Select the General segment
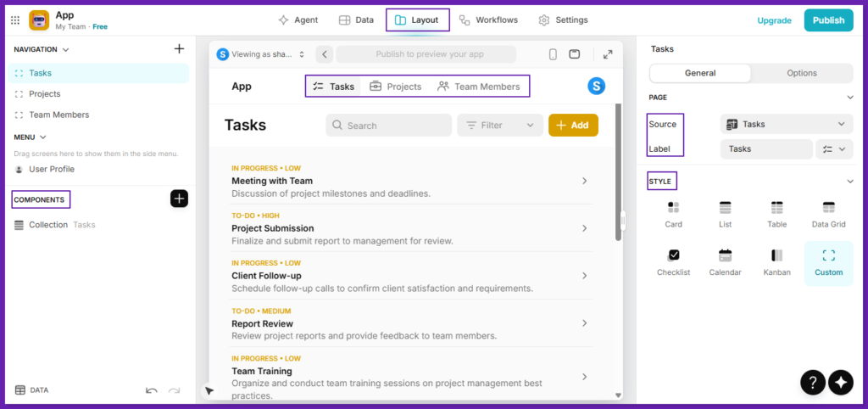Image resolution: width=868 pixels, height=409 pixels. (x=700, y=73)
